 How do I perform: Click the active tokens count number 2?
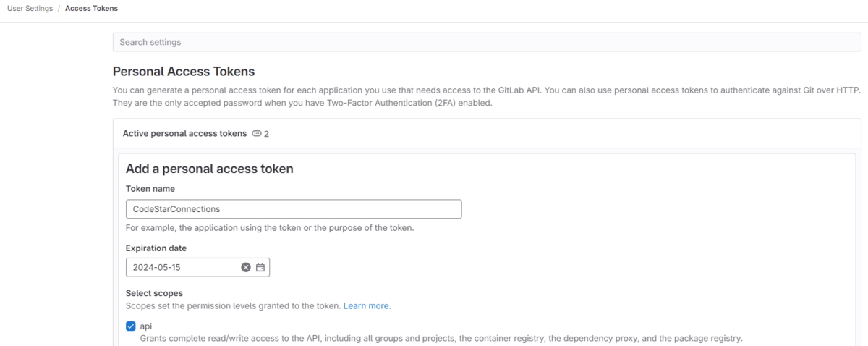pos(266,134)
